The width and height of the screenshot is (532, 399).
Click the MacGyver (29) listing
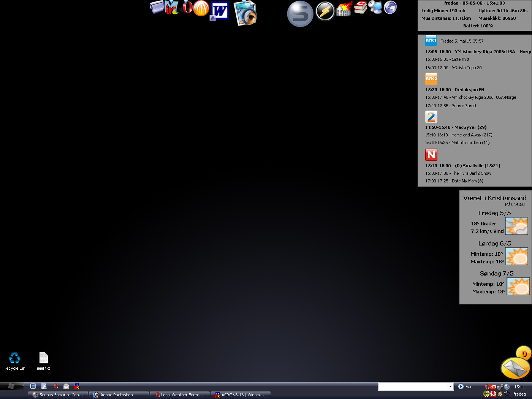click(456, 127)
